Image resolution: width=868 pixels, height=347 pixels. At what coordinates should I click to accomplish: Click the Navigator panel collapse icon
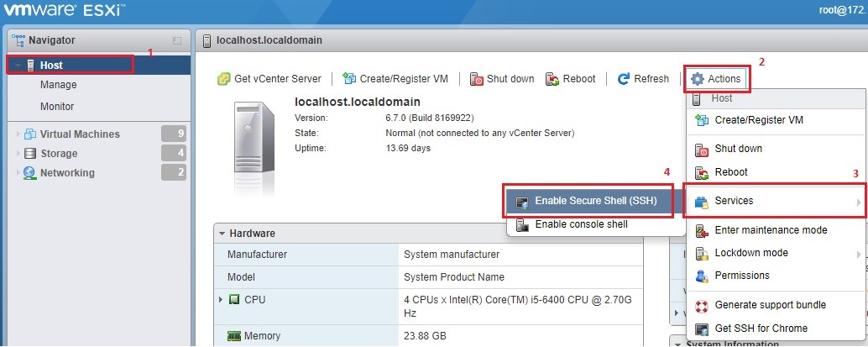click(177, 40)
